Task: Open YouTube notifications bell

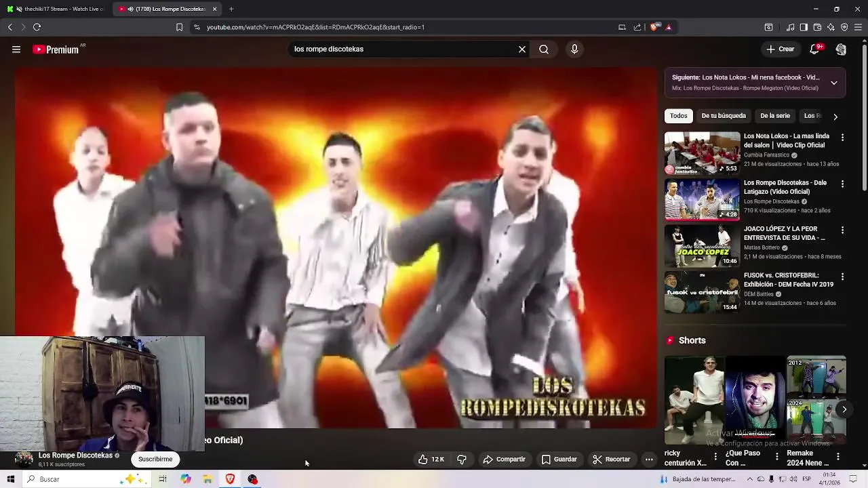Action: [x=815, y=49]
